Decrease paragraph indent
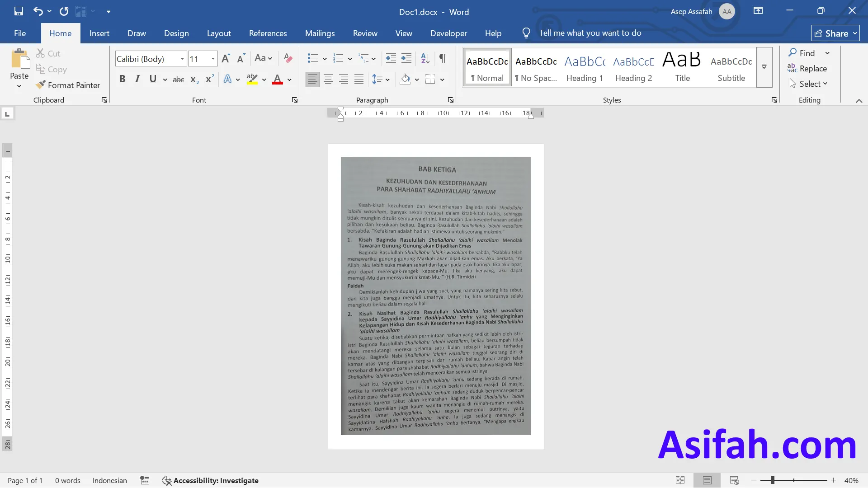The image size is (868, 488). tap(391, 58)
